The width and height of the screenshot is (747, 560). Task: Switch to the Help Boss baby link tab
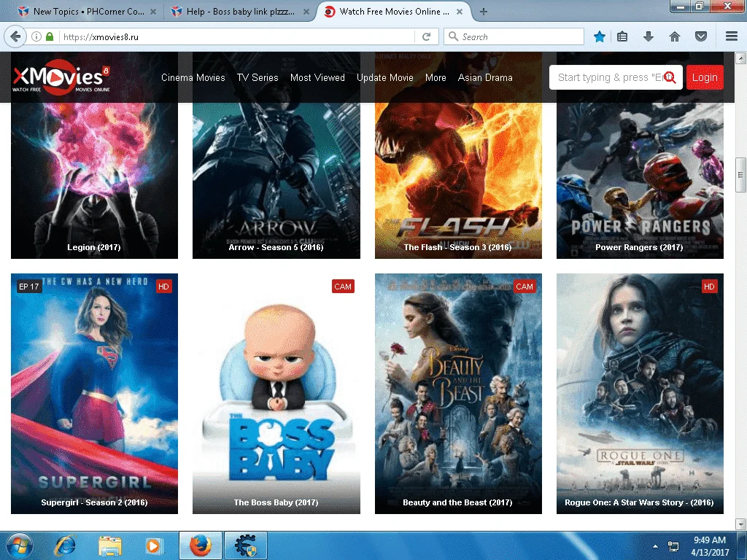coord(241,12)
